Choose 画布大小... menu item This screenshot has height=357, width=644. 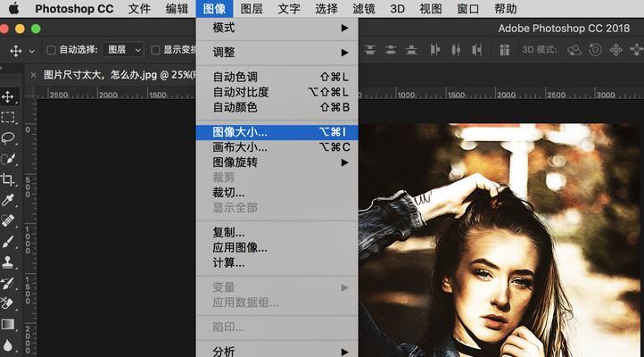[277, 147]
